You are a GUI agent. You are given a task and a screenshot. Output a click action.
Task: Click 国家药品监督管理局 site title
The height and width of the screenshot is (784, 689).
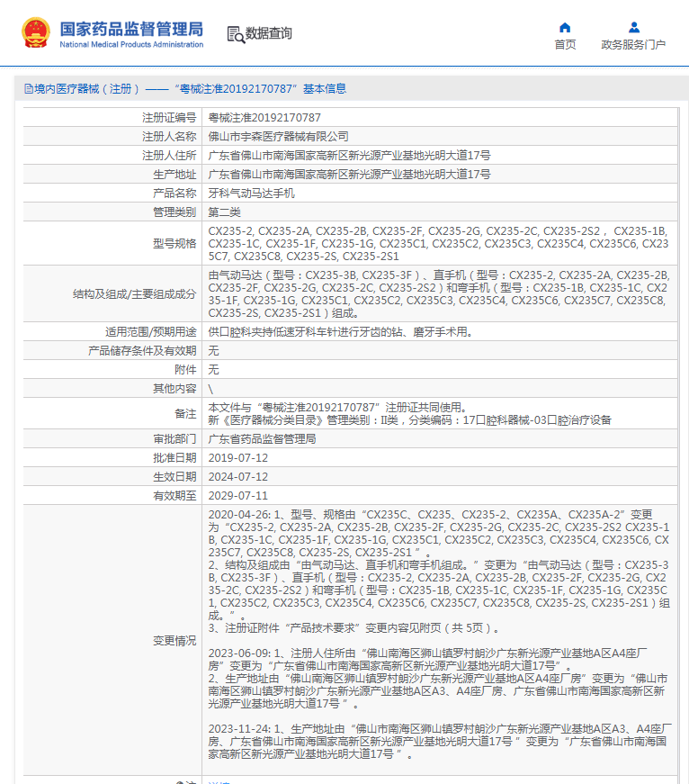[131, 29]
